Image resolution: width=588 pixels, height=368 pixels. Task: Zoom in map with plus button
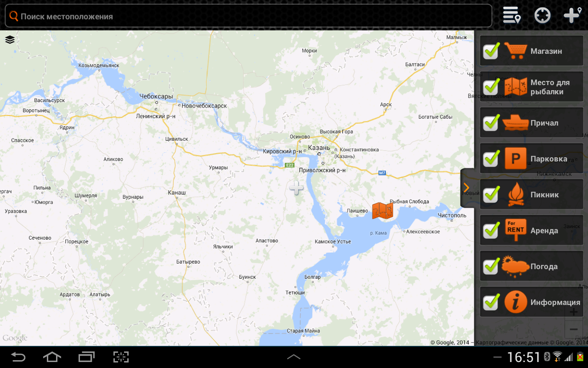tap(573, 312)
